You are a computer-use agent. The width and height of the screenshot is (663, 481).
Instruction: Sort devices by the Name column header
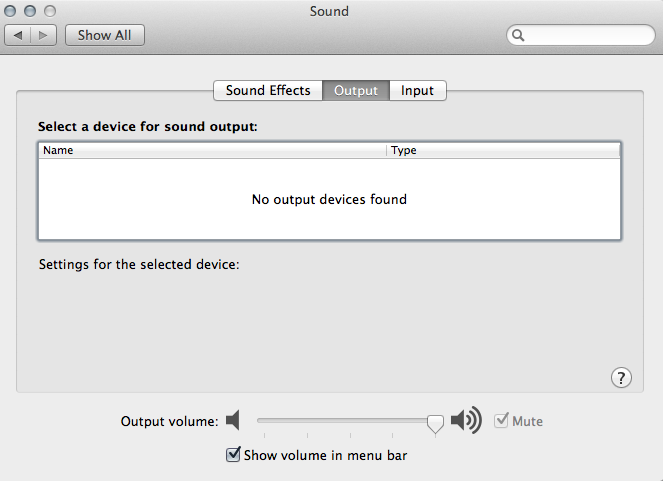tap(210, 150)
